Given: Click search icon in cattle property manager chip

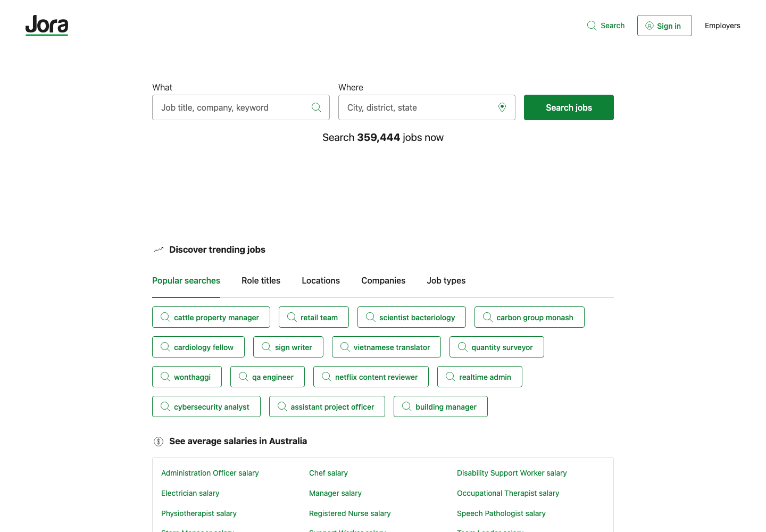Looking at the screenshot, I should pyautogui.click(x=165, y=317).
